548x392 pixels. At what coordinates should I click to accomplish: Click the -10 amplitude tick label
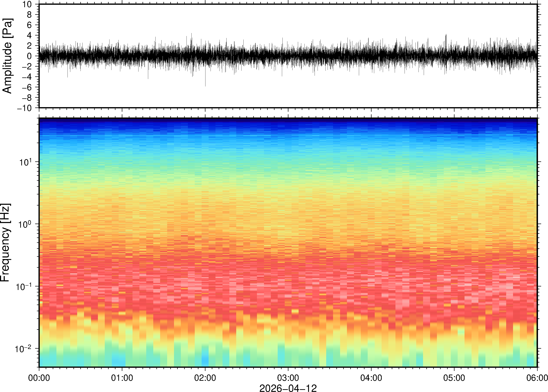coord(24,108)
